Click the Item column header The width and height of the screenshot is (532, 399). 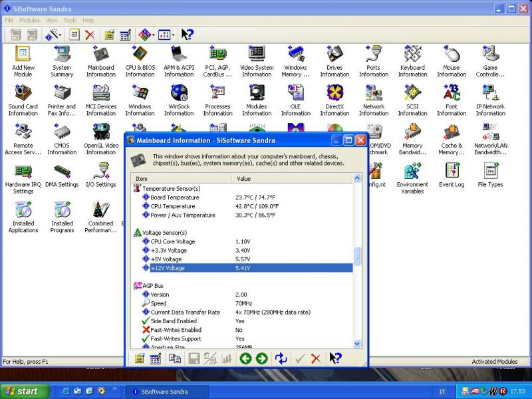[x=182, y=178]
